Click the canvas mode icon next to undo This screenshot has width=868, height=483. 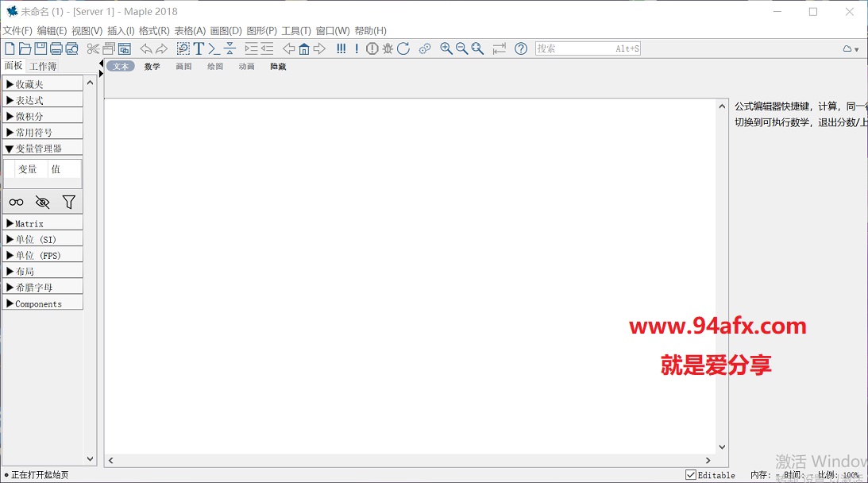click(183, 48)
